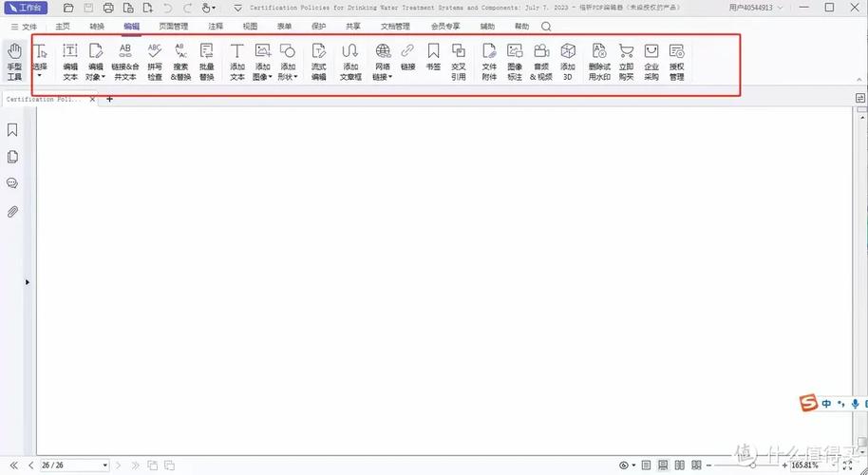
Task: Insert Audio & Video (音频&视频)
Action: [x=541, y=62]
